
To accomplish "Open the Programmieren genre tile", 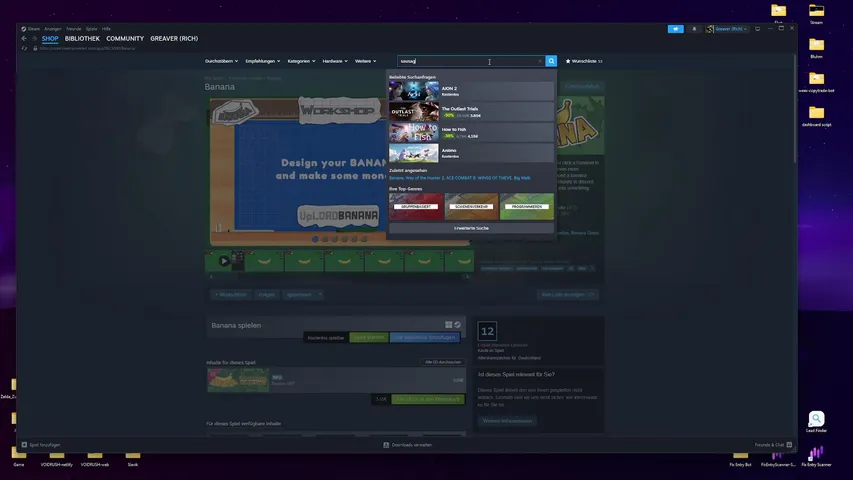I will (527, 206).
